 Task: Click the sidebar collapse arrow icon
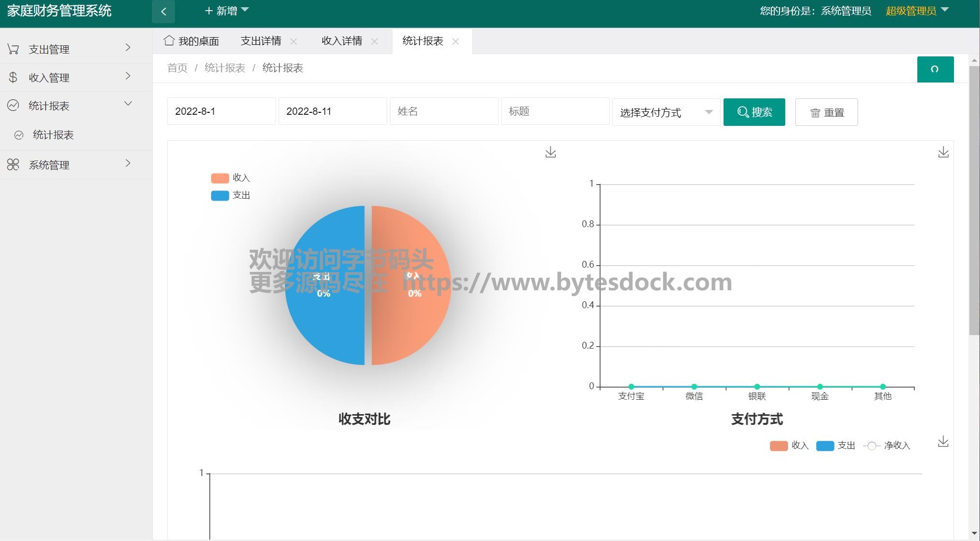click(x=163, y=12)
